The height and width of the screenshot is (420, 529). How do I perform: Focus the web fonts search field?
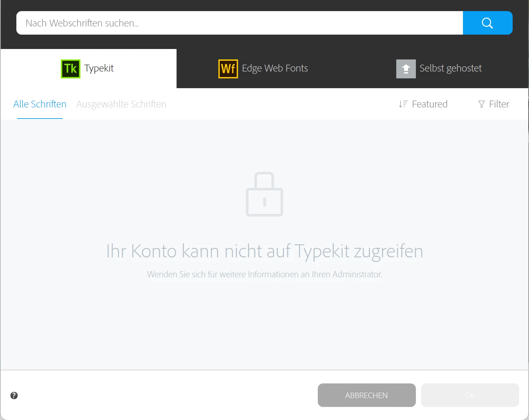pyautogui.click(x=240, y=23)
